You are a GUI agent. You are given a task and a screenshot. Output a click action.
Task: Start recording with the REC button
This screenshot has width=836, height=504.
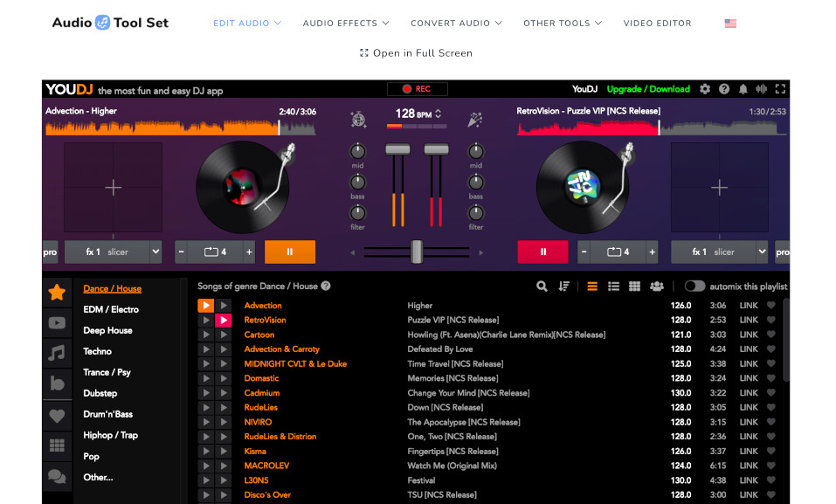point(418,88)
